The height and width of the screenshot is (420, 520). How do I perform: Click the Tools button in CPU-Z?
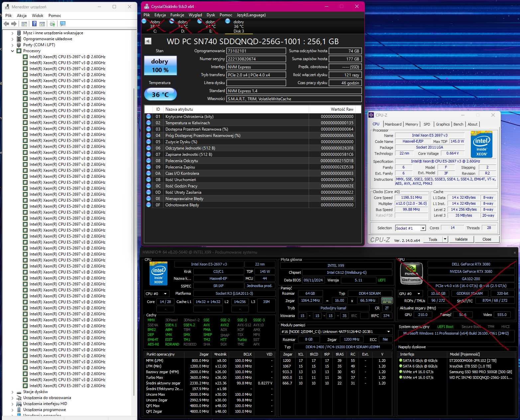[433, 239]
